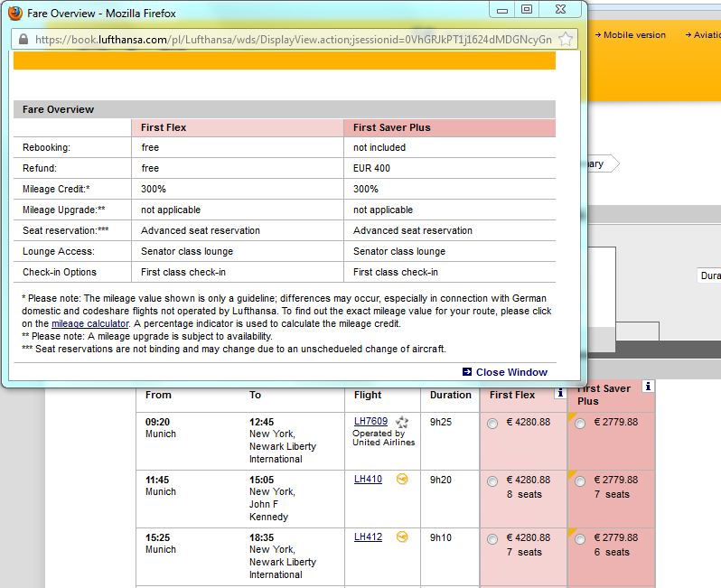Click the Close Window link
The width and height of the screenshot is (721, 588).
point(510,372)
